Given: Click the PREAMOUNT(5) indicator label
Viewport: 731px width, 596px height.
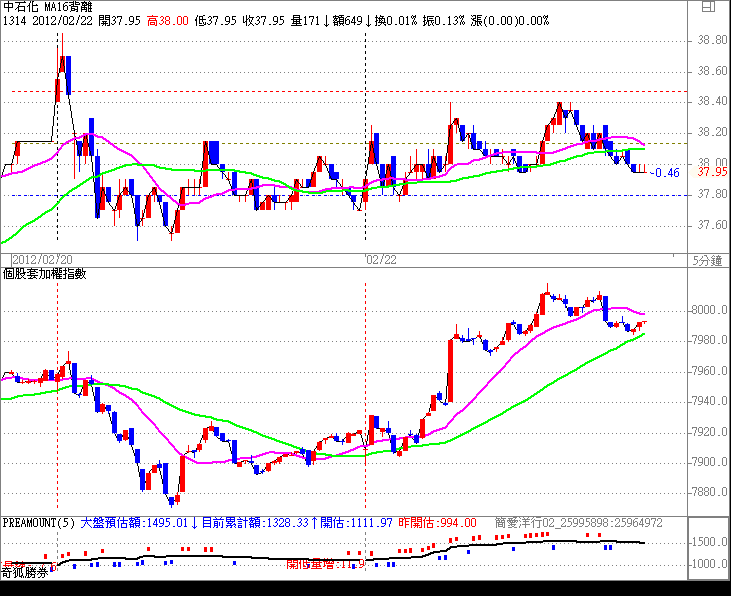Looking at the screenshot, I should click(x=38, y=522).
